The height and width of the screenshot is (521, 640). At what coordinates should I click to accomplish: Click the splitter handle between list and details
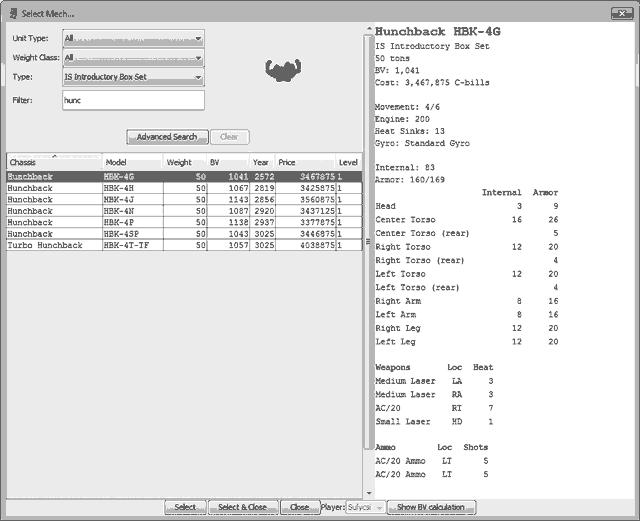pyautogui.click(x=366, y=241)
